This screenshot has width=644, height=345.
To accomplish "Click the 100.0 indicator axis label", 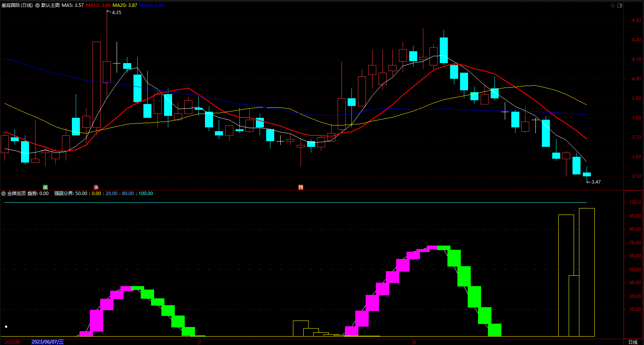I will (635, 202).
